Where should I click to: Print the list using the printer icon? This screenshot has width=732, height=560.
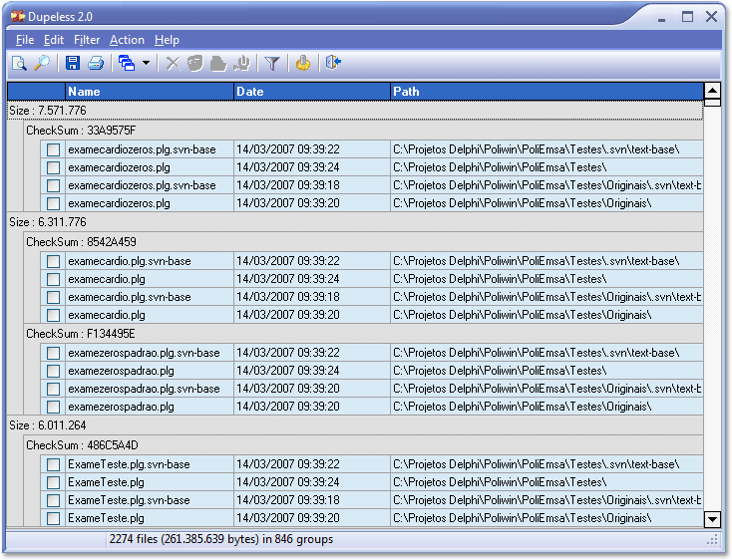tap(96, 63)
